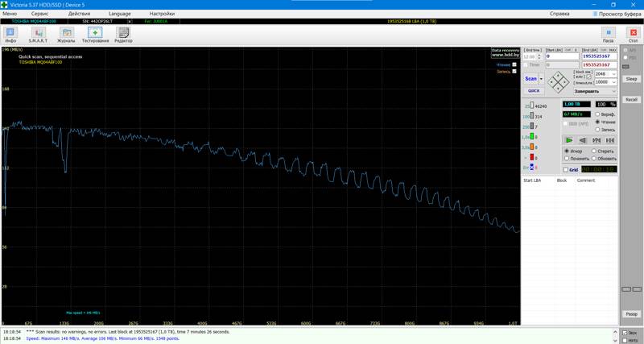644x344 pixels.
Task: Switch to Тестирование test view icon
Action: point(94,34)
